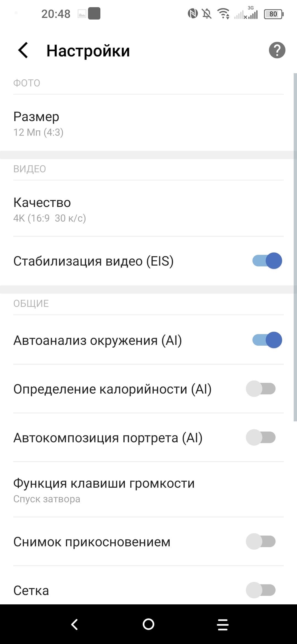Turn off Автоанализ окружения (AI) switch
This screenshot has height=644, width=297.
[267, 340]
